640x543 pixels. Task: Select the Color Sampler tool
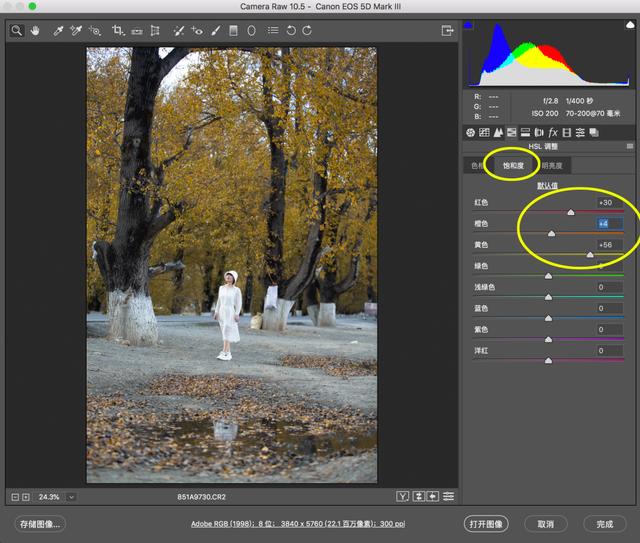point(76,31)
